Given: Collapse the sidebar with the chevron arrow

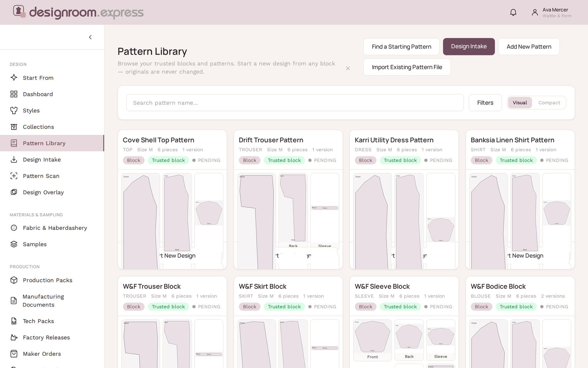Looking at the screenshot, I should 90,37.
